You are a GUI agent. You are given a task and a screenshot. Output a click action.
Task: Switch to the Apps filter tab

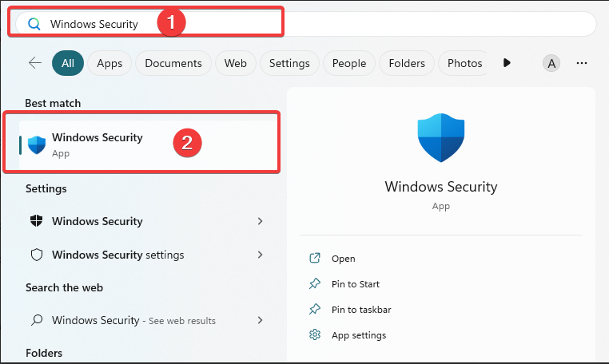109,63
